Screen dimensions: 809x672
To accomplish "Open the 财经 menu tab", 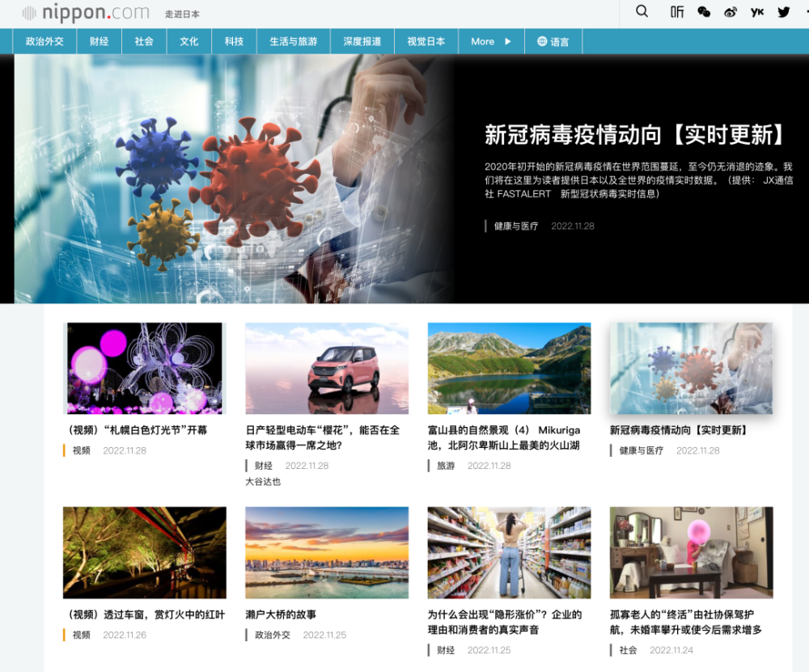I will click(x=99, y=41).
